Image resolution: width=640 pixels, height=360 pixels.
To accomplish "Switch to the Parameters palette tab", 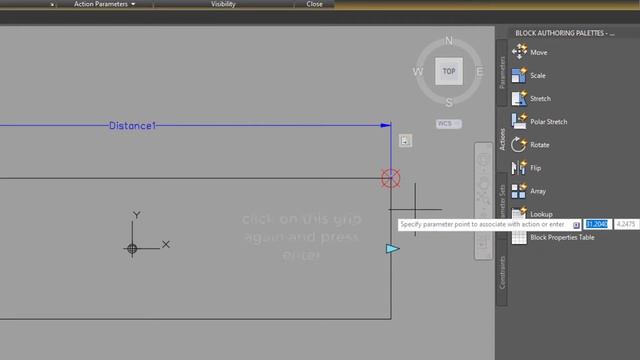I will tap(502, 73).
